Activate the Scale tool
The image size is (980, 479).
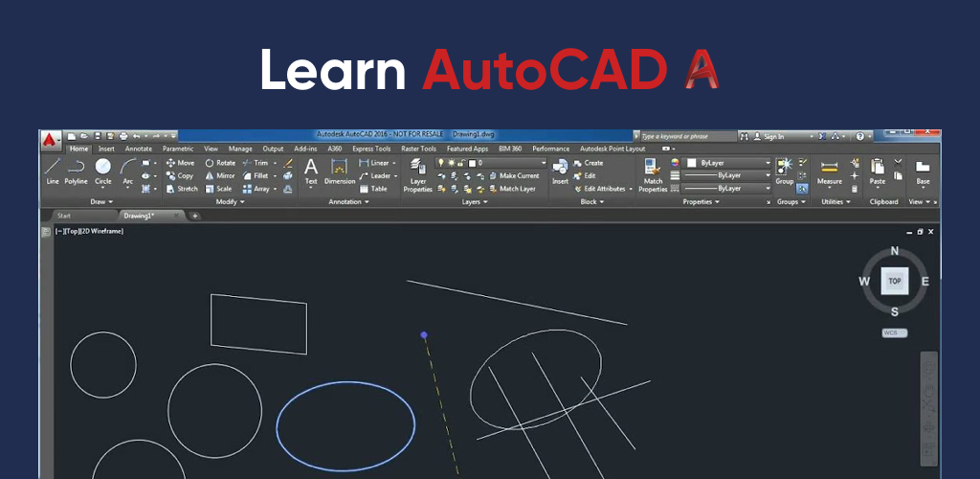[218, 188]
